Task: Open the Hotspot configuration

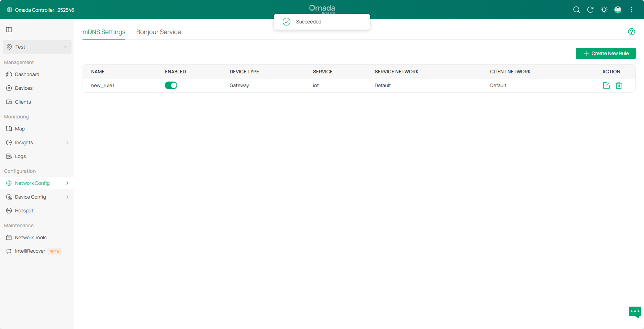Action: coord(24,211)
